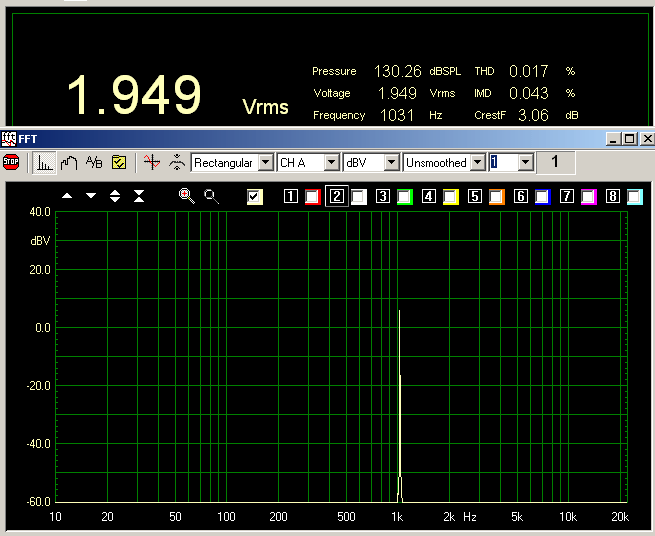The height and width of the screenshot is (536, 655).
Task: Click the zoom in magnifier icon
Action: [x=186, y=196]
